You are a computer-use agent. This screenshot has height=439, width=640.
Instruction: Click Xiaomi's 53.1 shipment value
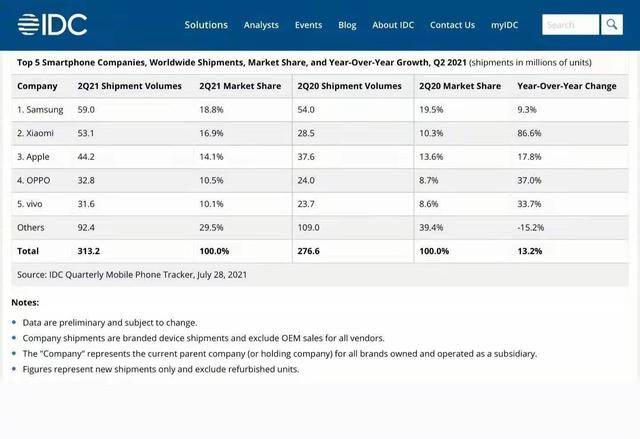(86, 133)
